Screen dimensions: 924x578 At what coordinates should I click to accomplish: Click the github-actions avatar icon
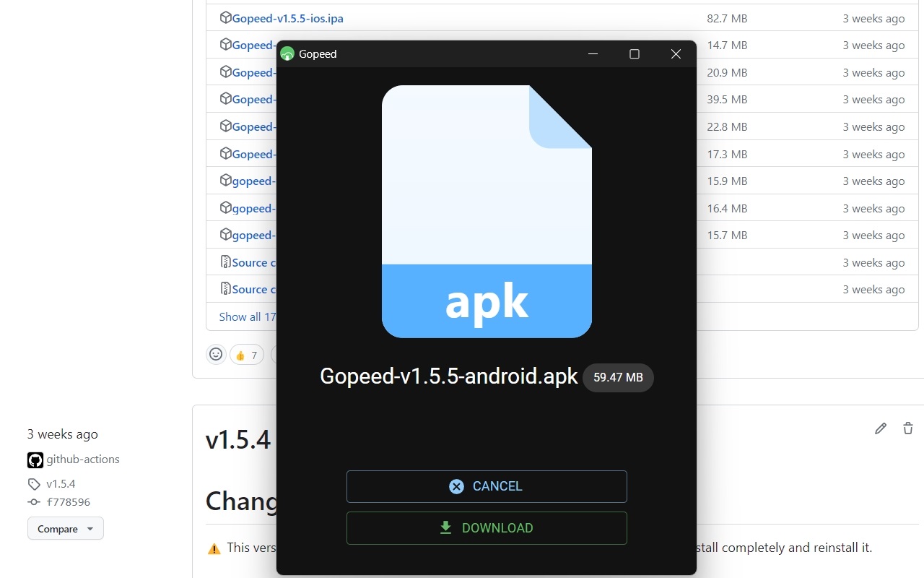point(35,459)
